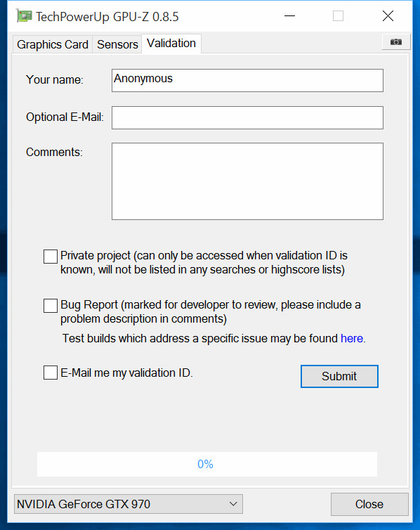Tick the Bug Report checkbox
420x530 pixels.
pyautogui.click(x=51, y=306)
